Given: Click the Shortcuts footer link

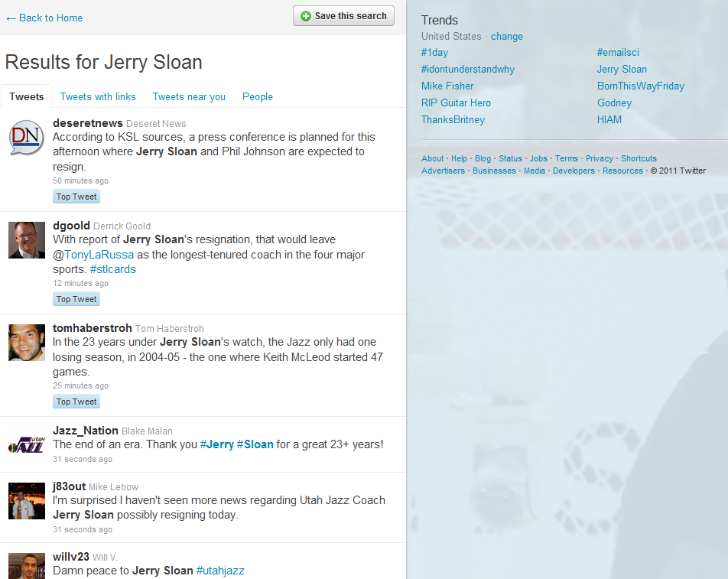Looking at the screenshot, I should pyautogui.click(x=639, y=158).
